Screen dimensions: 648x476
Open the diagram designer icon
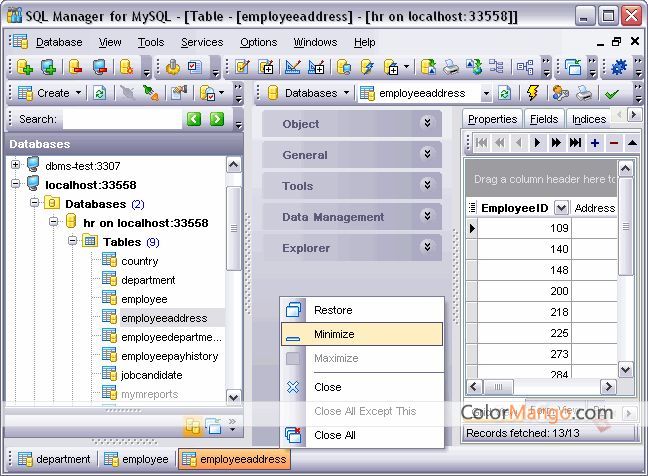click(x=525, y=67)
